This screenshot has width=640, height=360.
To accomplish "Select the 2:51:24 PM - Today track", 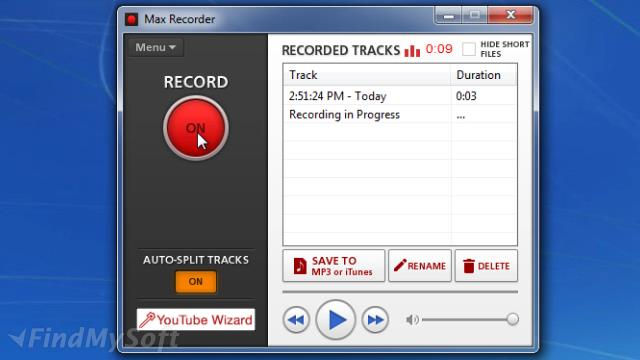I will point(400,96).
